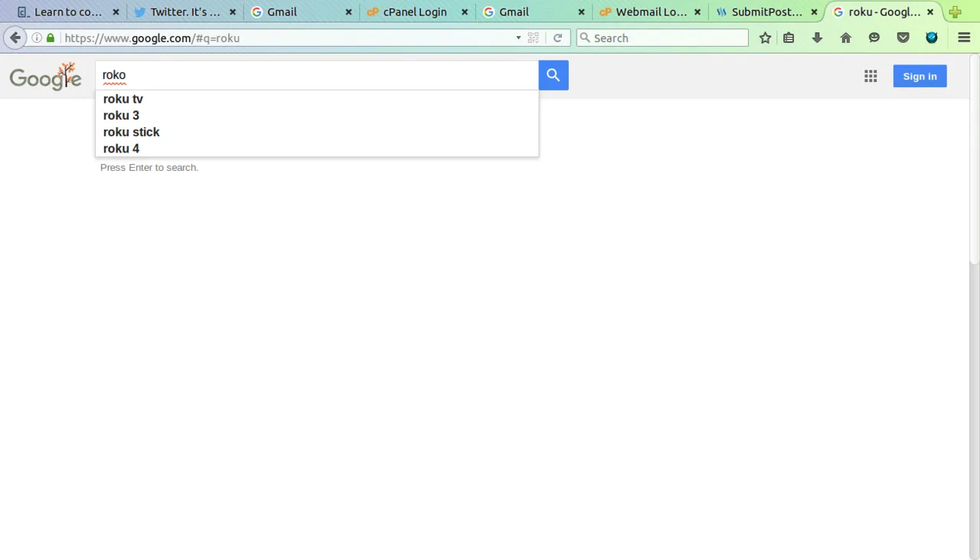Switch to the SubmitPost tab
The image size is (980, 560).
[x=766, y=12]
